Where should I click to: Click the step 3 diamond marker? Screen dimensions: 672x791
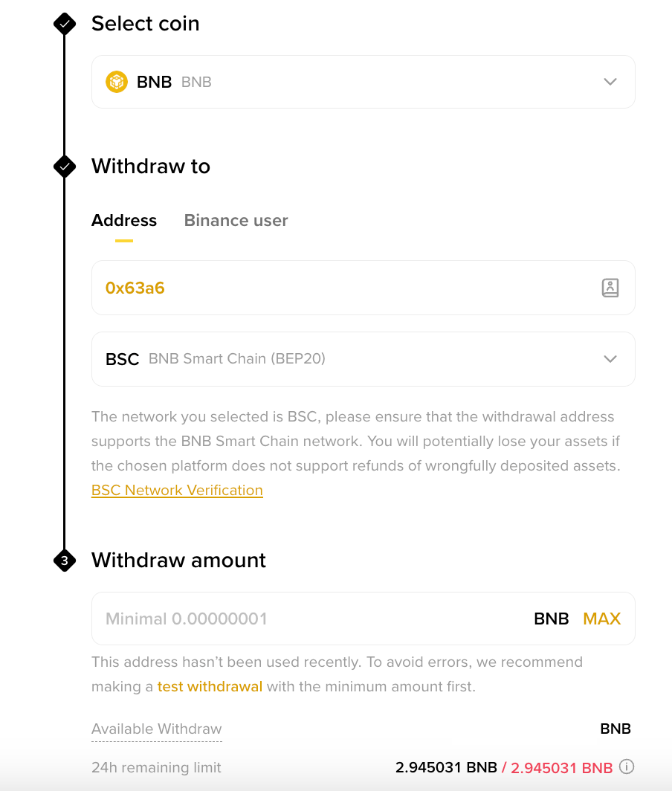(x=65, y=561)
